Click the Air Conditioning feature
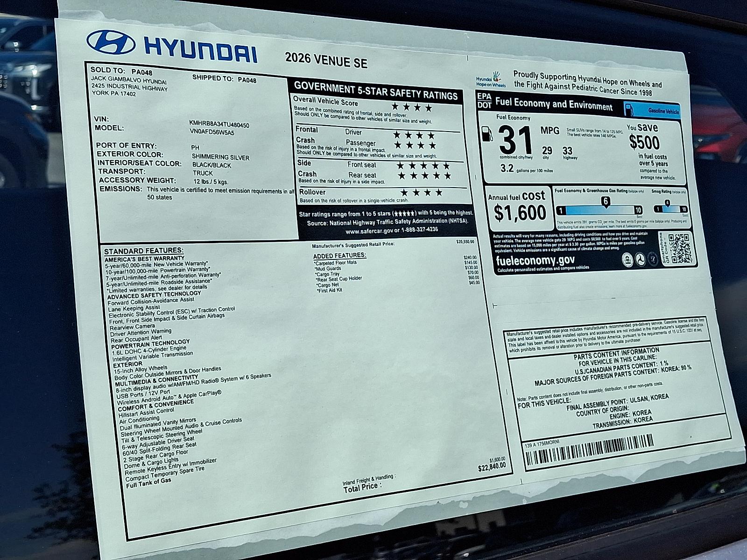 (139, 420)
